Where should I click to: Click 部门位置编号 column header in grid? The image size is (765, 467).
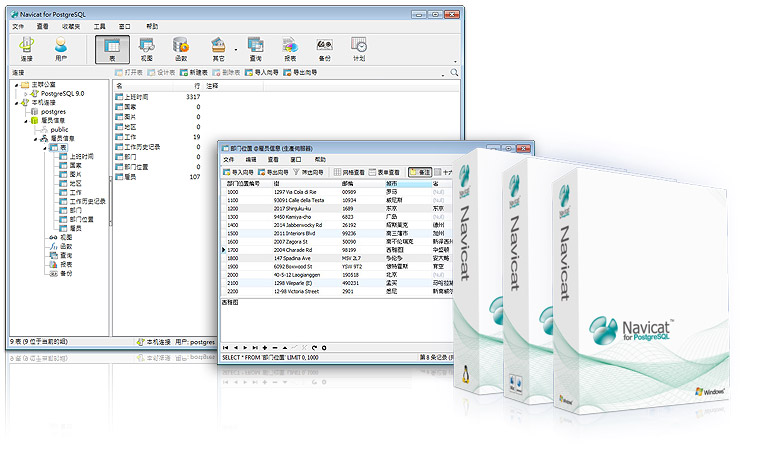pos(243,184)
